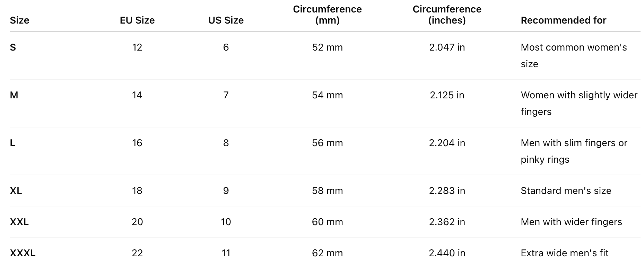Click the Standard men's size text
This screenshot has height=266, width=644.
tap(566, 191)
